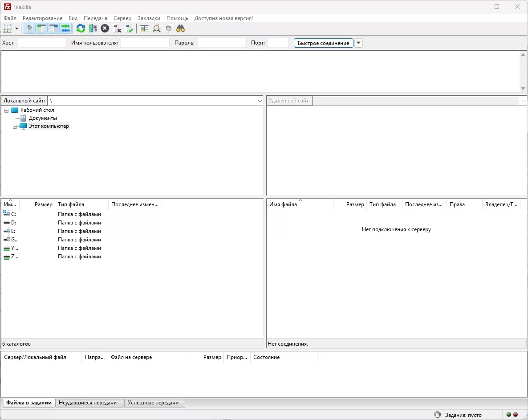The width and height of the screenshot is (528, 420).
Task: Open the quick connect history dropdown
Action: (358, 43)
